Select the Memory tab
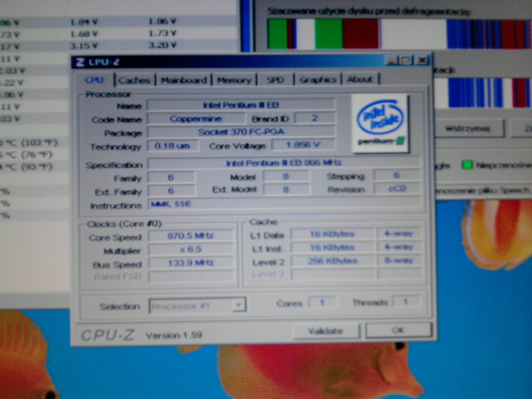Screen dimensions: 532x399 [234, 80]
